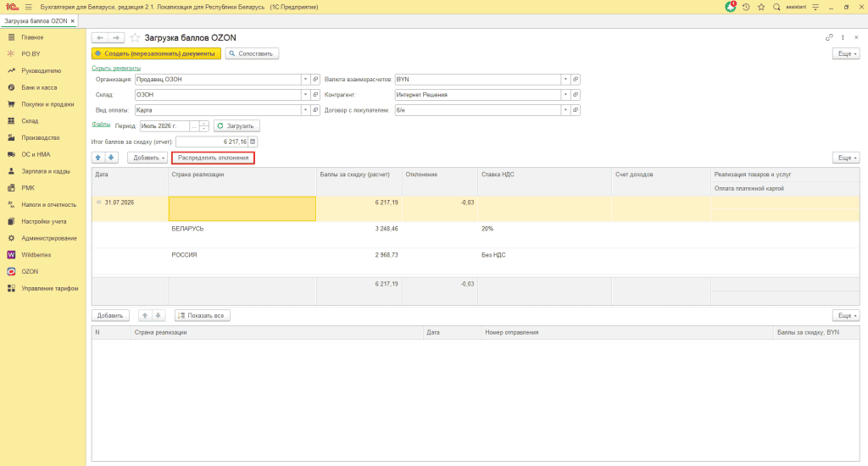This screenshot has width=868, height=466.
Task: Add Загрузка баллов OZON to favorites star
Action: [x=135, y=37]
